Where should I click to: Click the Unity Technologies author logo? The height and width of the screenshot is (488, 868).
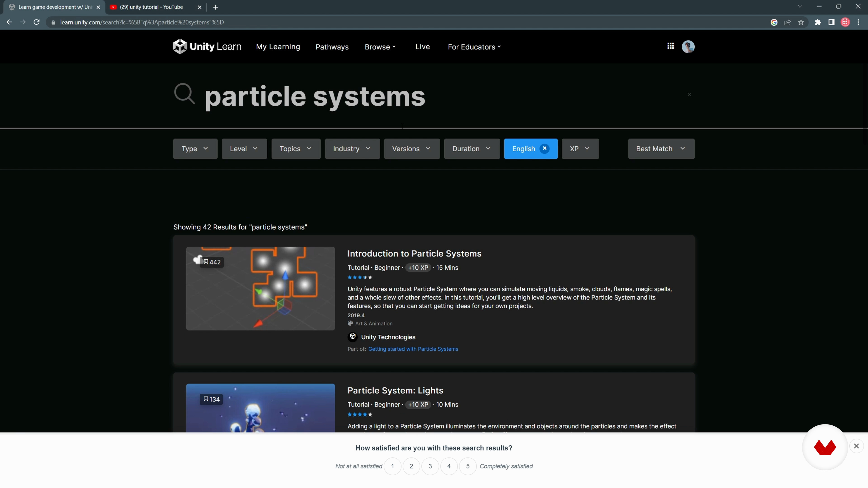(x=352, y=337)
